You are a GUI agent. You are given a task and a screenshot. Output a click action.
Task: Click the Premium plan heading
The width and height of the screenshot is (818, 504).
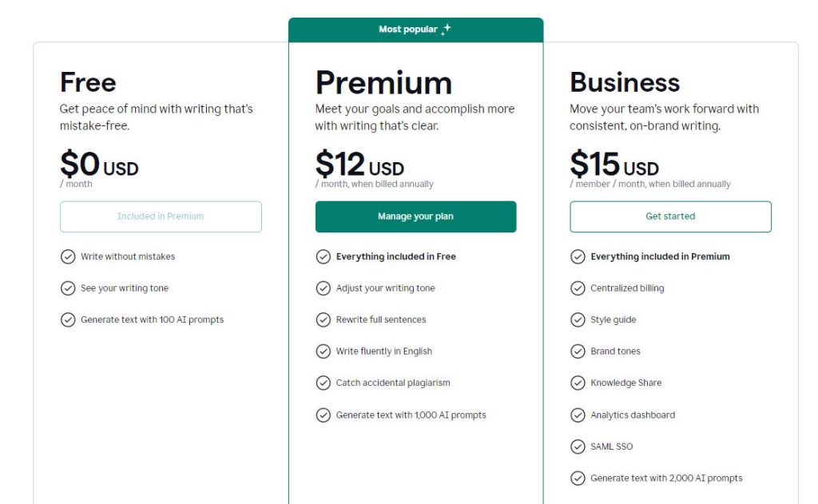pos(384,83)
